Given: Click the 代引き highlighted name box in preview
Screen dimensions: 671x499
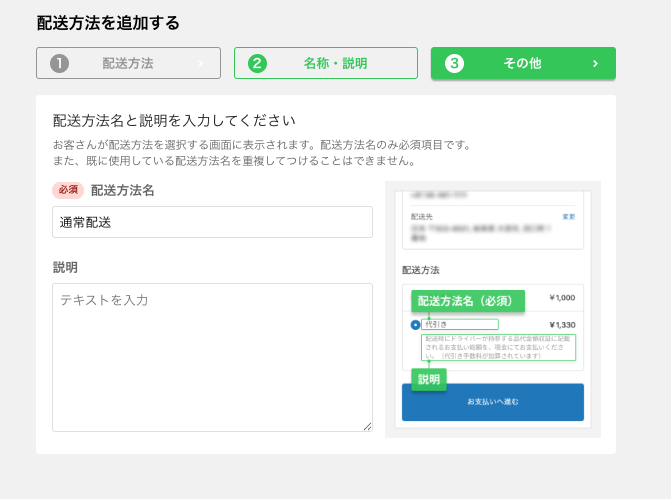Looking at the screenshot, I should point(459,325).
